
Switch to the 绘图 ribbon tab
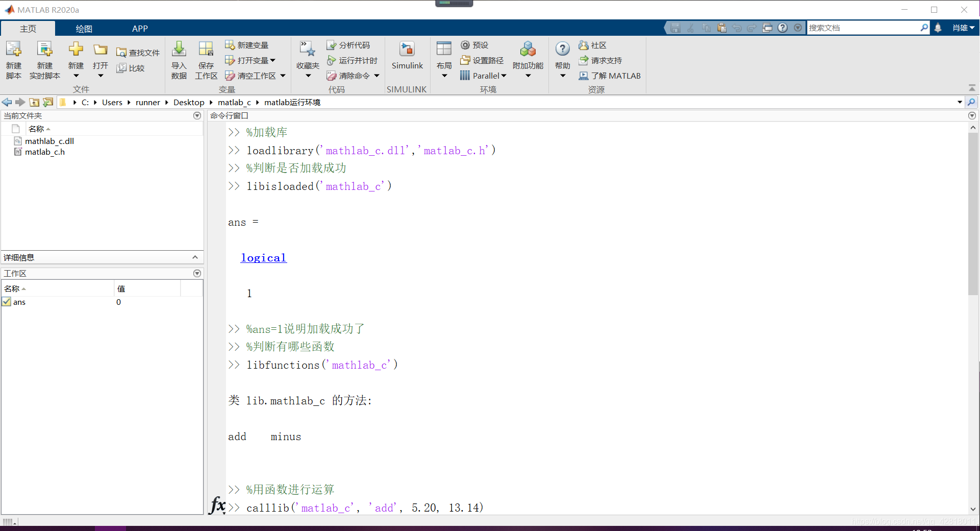[84, 28]
